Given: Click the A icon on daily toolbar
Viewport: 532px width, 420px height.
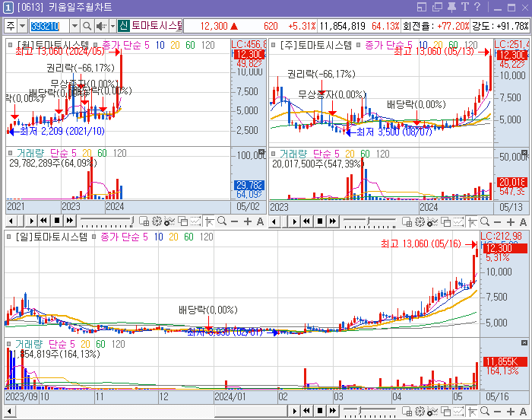Looking at the screenshot, I should pyautogui.click(x=523, y=412).
